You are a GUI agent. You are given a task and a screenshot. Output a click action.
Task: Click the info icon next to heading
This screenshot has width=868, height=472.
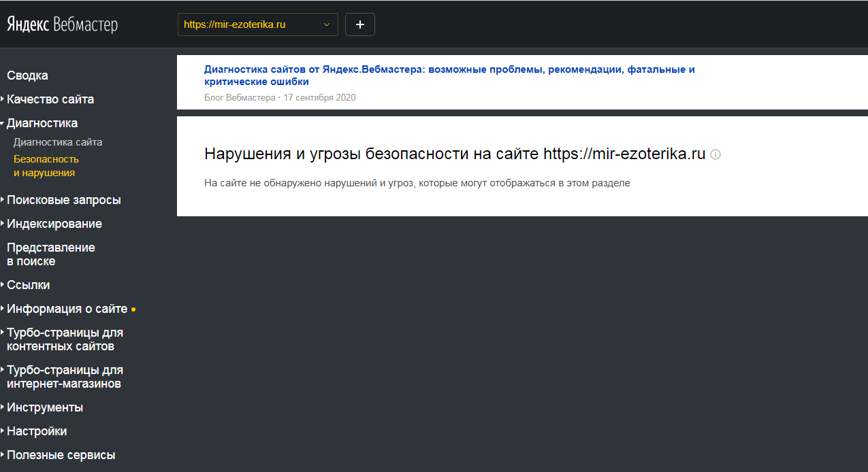point(715,154)
